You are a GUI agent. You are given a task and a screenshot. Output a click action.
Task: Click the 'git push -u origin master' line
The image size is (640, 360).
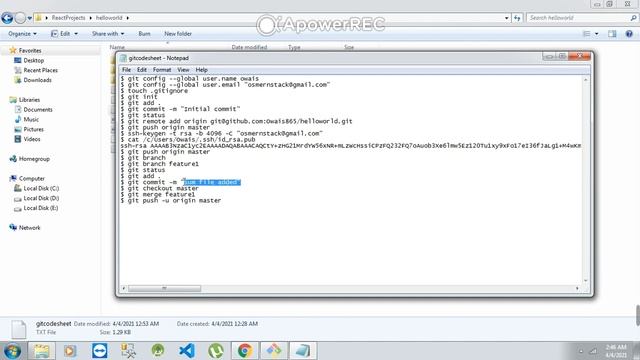(171, 200)
